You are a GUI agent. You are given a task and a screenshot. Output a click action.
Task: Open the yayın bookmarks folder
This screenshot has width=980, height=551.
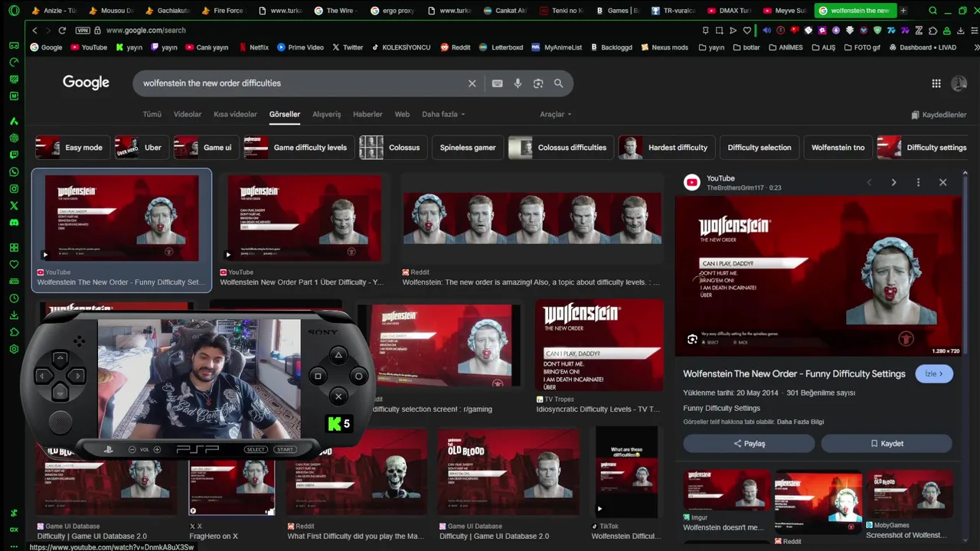[x=711, y=47]
